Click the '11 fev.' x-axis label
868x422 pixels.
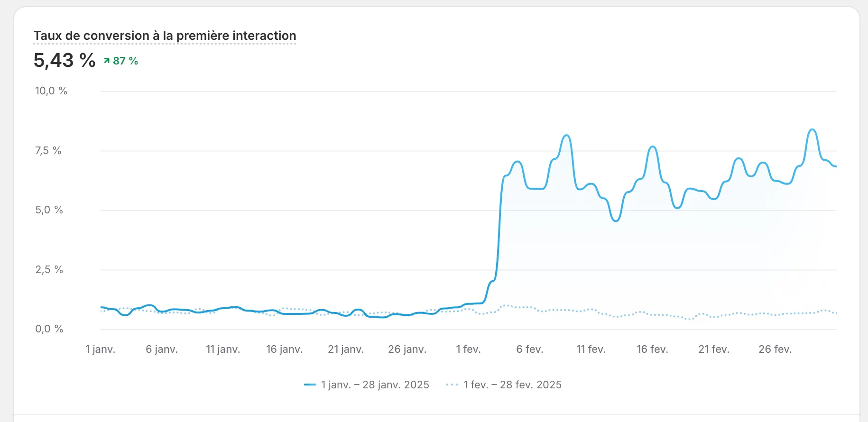(591, 349)
